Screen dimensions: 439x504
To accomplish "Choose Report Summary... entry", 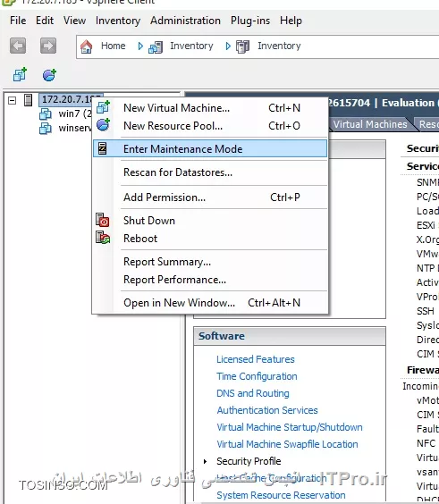I will tap(210, 262).
